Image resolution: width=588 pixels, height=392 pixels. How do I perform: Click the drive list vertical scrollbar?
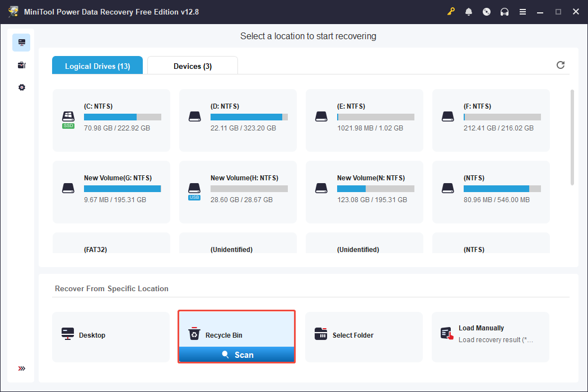point(572,137)
